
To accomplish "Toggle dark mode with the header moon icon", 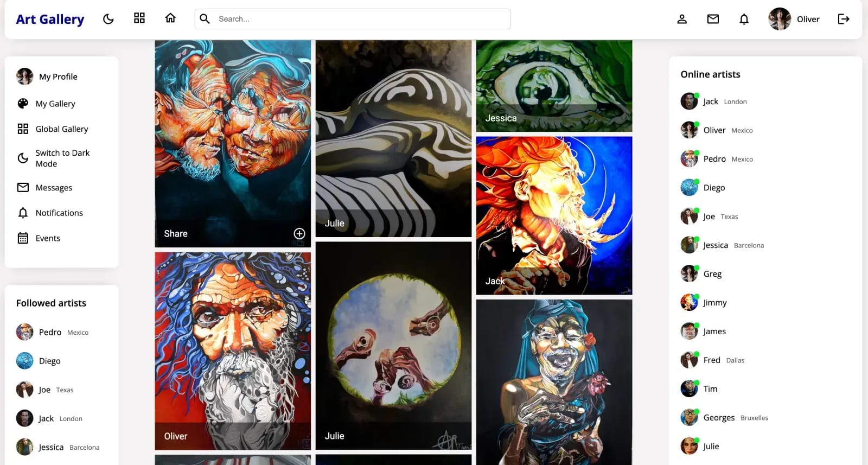I will coord(108,19).
